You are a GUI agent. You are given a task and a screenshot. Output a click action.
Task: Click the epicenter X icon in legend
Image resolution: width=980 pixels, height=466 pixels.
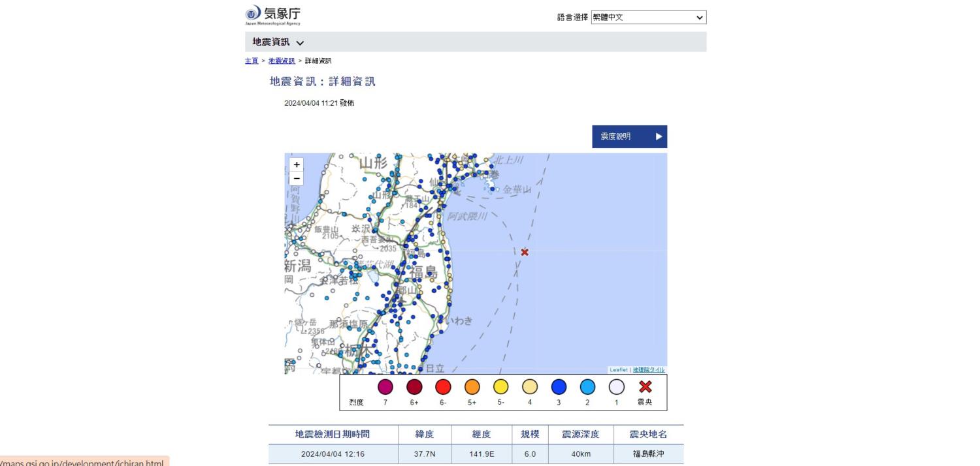[644, 387]
